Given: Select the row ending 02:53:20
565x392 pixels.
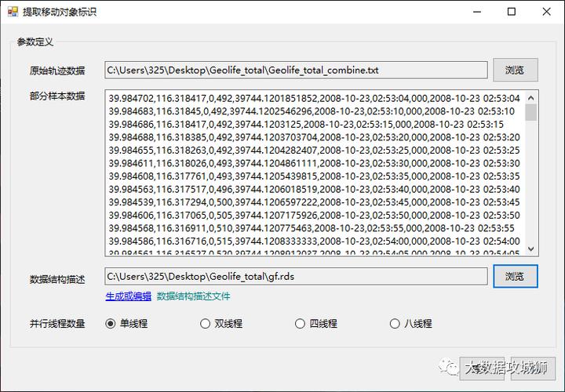Looking at the screenshot, I should (x=315, y=137).
